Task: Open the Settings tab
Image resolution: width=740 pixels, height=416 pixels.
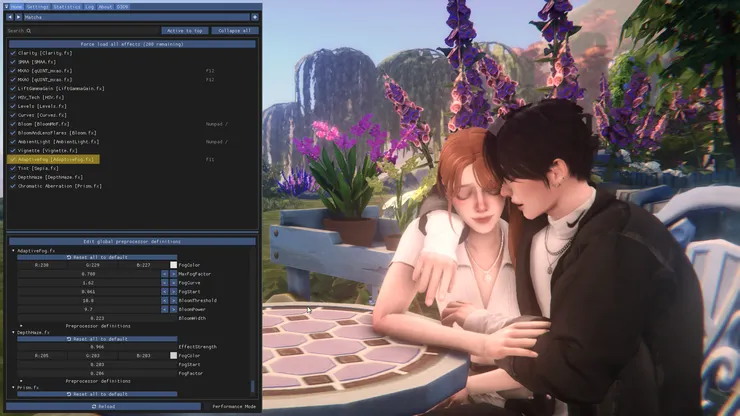Action: tap(37, 7)
